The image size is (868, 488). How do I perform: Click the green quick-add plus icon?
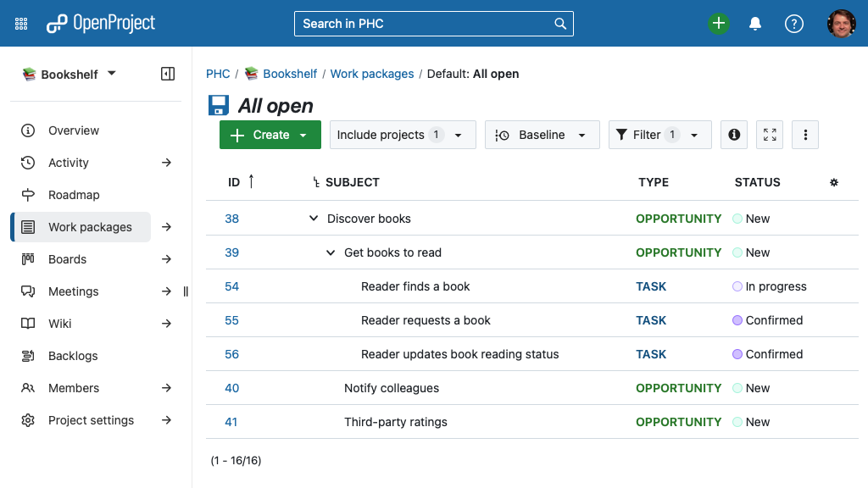click(719, 23)
